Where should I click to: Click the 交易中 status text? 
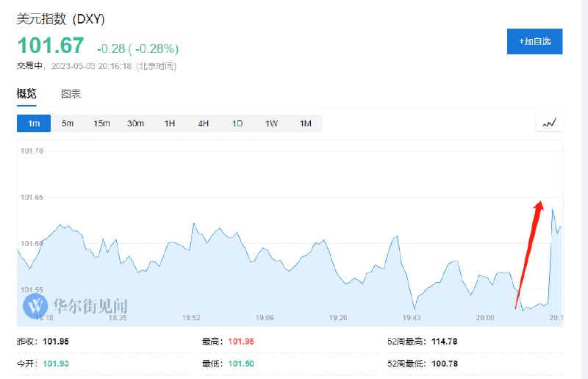pyautogui.click(x=29, y=66)
